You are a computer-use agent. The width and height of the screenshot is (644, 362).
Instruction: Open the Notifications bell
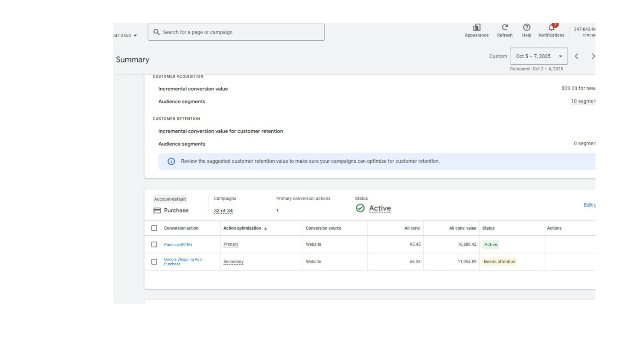click(x=551, y=28)
